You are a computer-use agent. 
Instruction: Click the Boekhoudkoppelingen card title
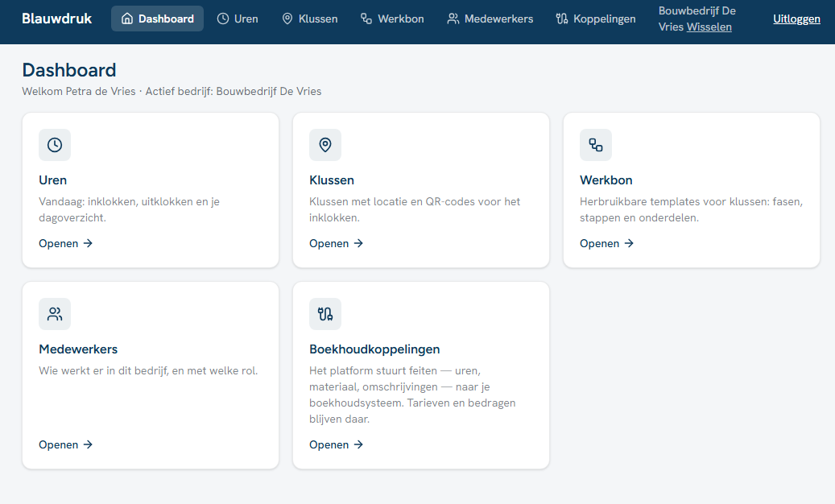[x=374, y=349]
